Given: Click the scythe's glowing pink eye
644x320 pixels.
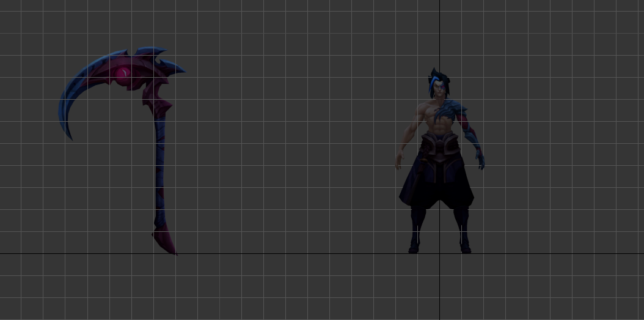Looking at the screenshot, I should click(x=124, y=74).
